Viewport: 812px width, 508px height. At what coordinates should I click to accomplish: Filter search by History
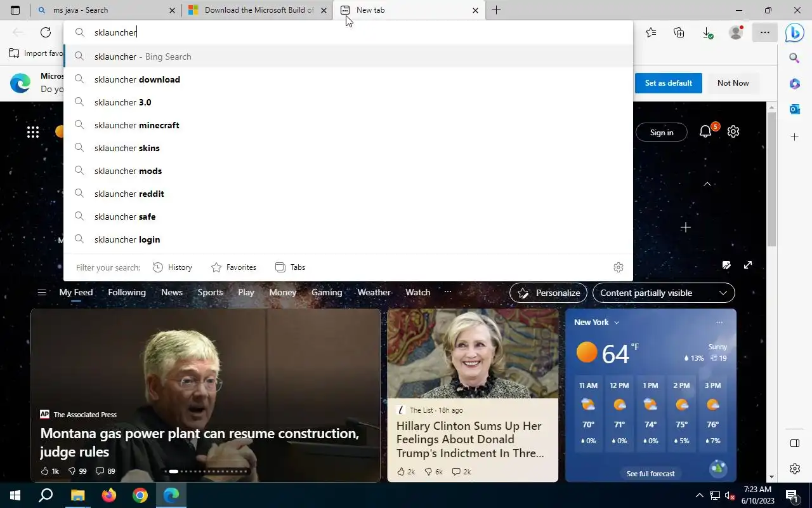(x=173, y=267)
